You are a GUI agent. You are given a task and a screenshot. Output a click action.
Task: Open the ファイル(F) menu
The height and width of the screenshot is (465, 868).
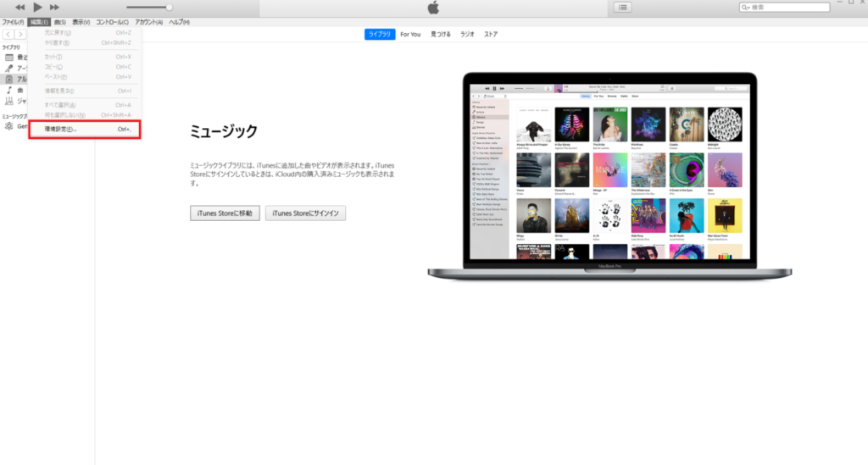coord(13,22)
